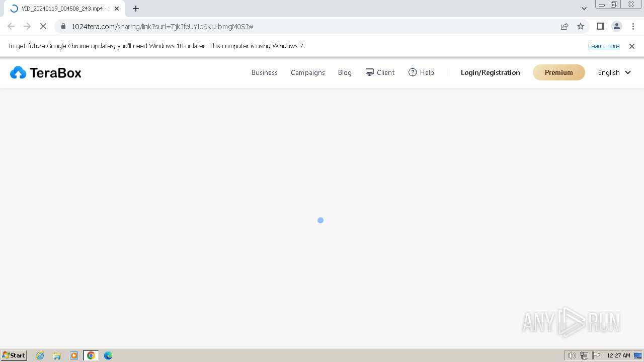Click the Premium button
644x362 pixels.
[558, 72]
